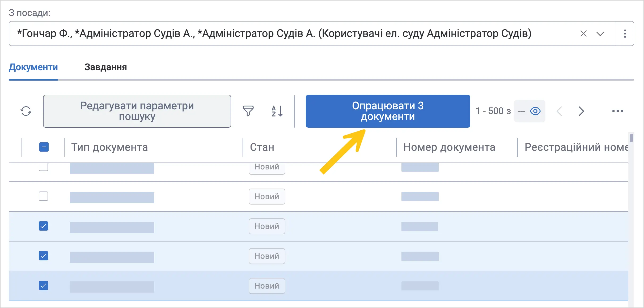Switch to the Документи tab

pyautogui.click(x=33, y=67)
